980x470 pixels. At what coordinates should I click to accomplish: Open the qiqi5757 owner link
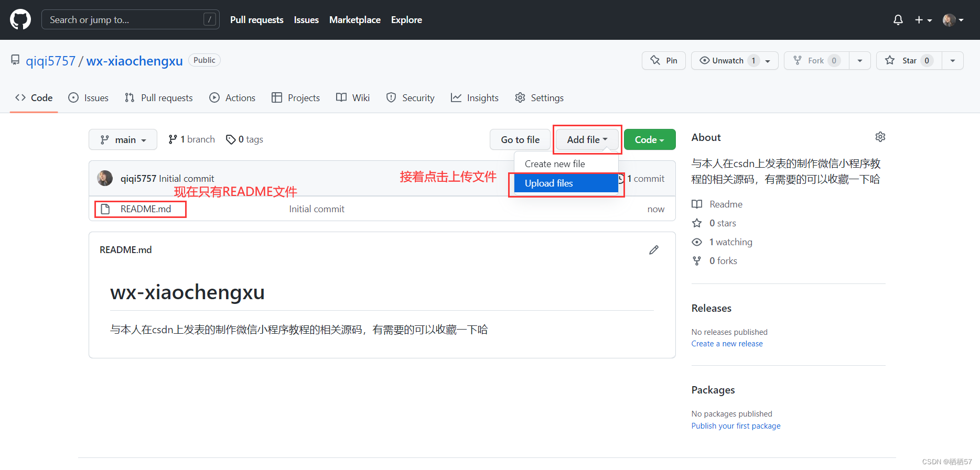click(51, 61)
